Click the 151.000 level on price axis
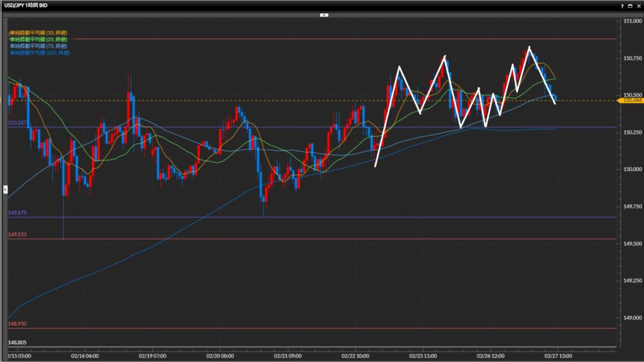The height and width of the screenshot is (362, 644). click(631, 21)
